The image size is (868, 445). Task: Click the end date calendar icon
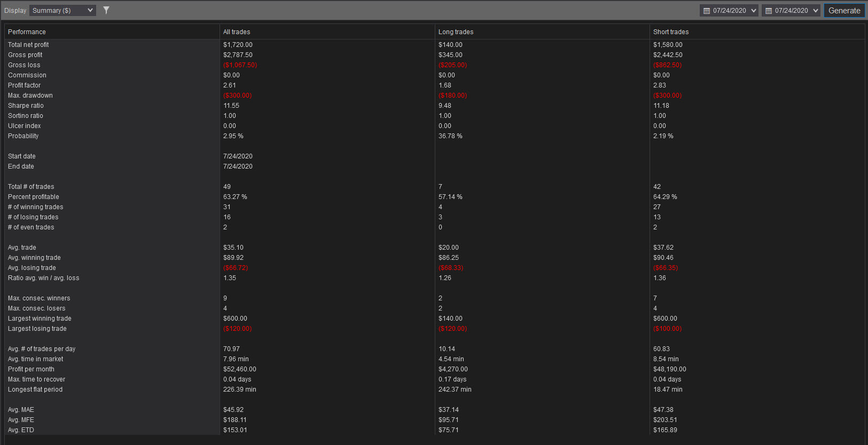pos(769,11)
